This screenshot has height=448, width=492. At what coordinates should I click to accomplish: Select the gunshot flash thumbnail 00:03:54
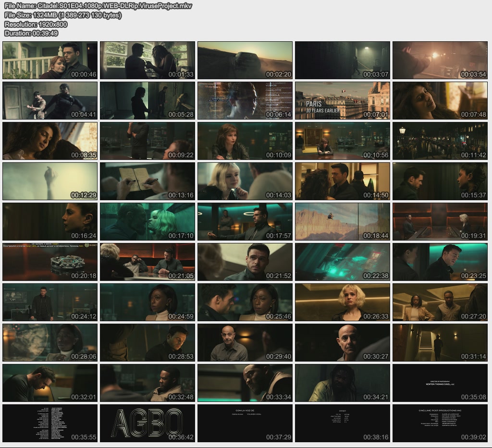pos(440,60)
